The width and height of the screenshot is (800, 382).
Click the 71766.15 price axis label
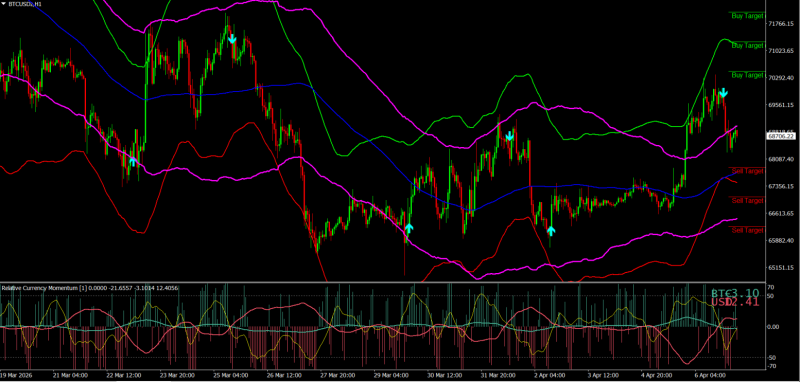coord(782,24)
